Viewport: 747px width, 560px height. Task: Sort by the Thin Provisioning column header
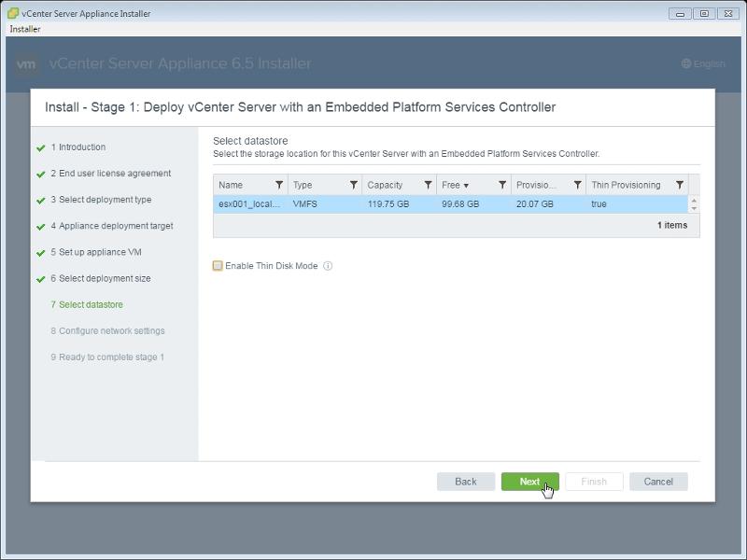click(x=626, y=185)
